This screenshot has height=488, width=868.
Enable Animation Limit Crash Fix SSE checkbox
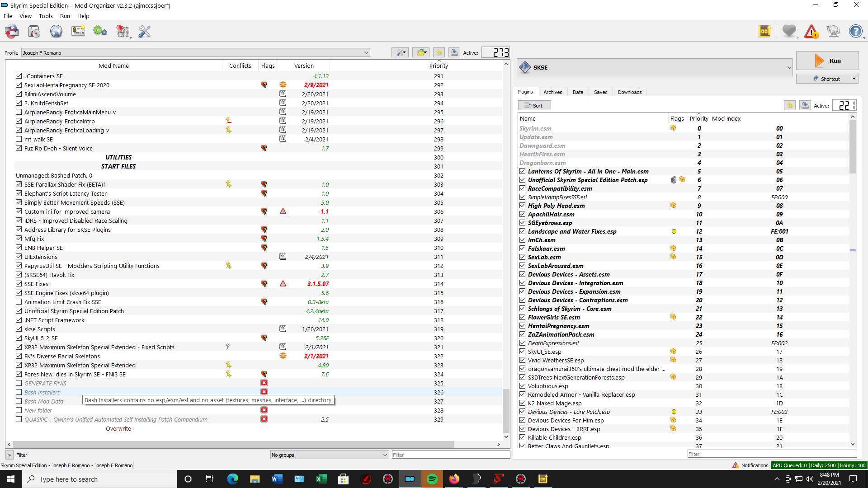19,302
